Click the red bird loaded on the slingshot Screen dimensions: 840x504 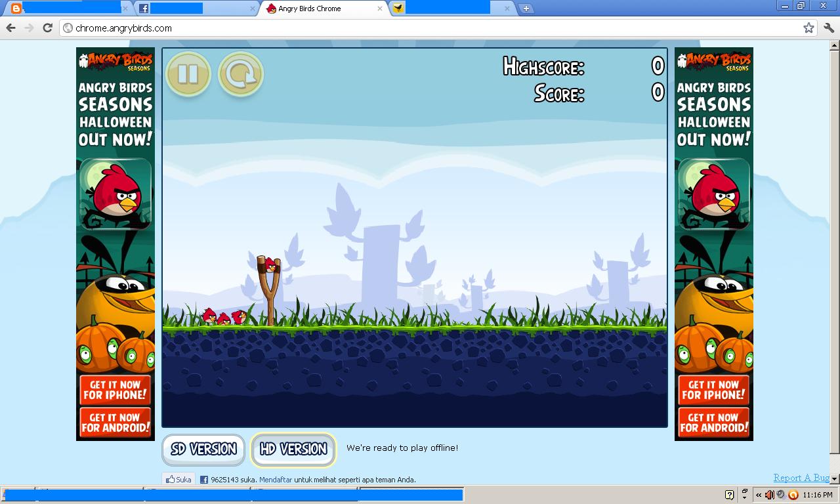tap(272, 264)
